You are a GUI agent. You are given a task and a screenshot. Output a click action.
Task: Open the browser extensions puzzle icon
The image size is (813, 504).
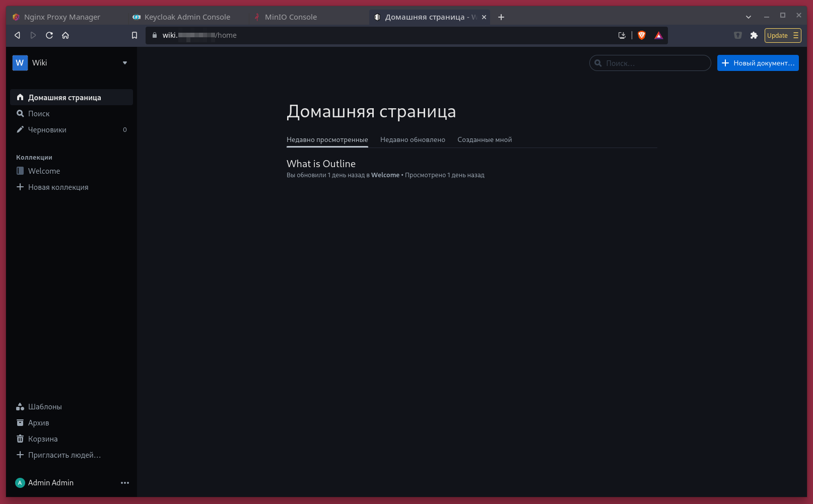point(754,35)
